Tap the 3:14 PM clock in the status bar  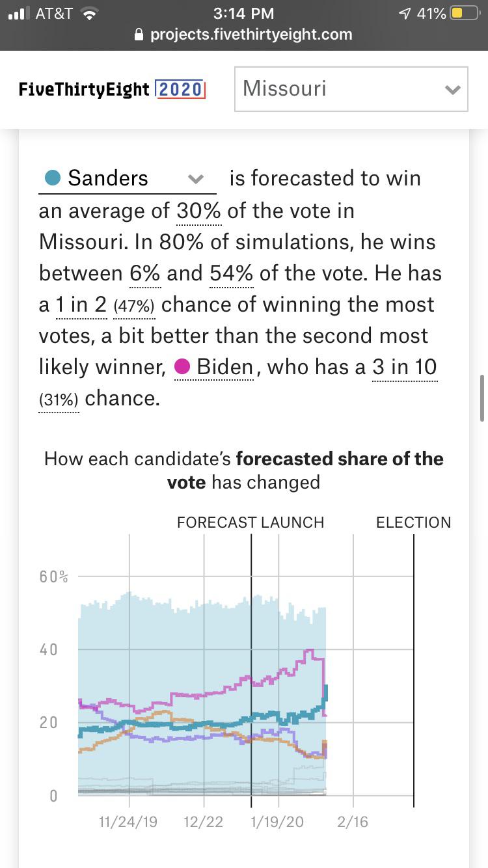244,12
